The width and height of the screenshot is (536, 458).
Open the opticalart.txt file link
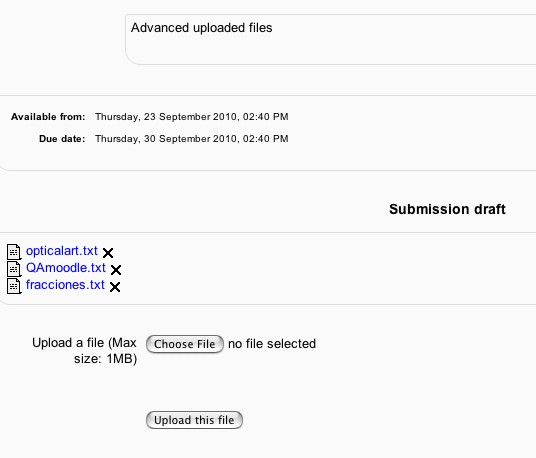coord(62,251)
